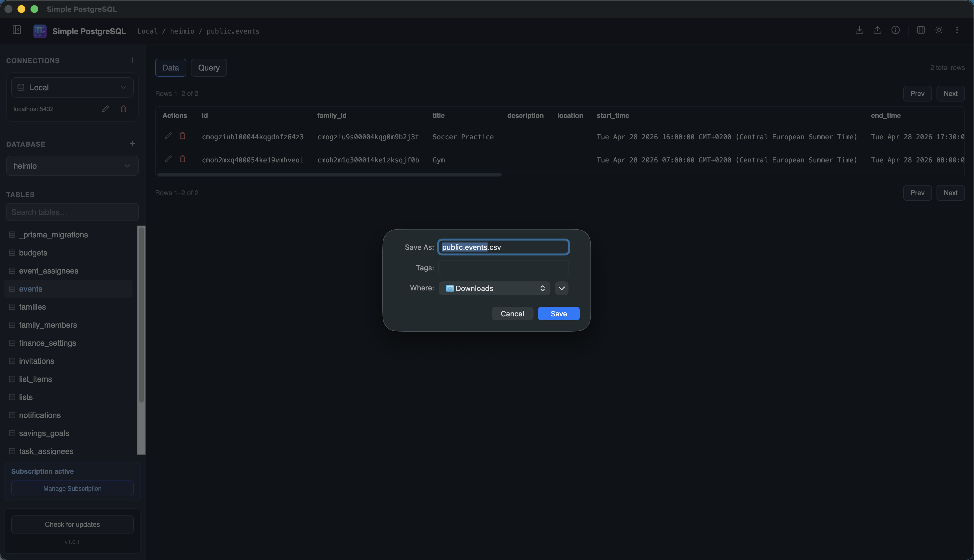Edit the localhost:5432 connection

[x=105, y=109]
